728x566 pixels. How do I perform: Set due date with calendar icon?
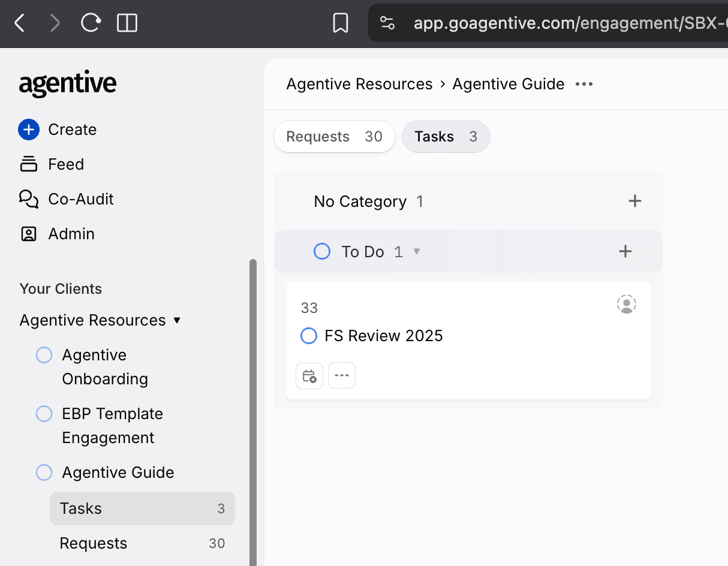(x=309, y=376)
